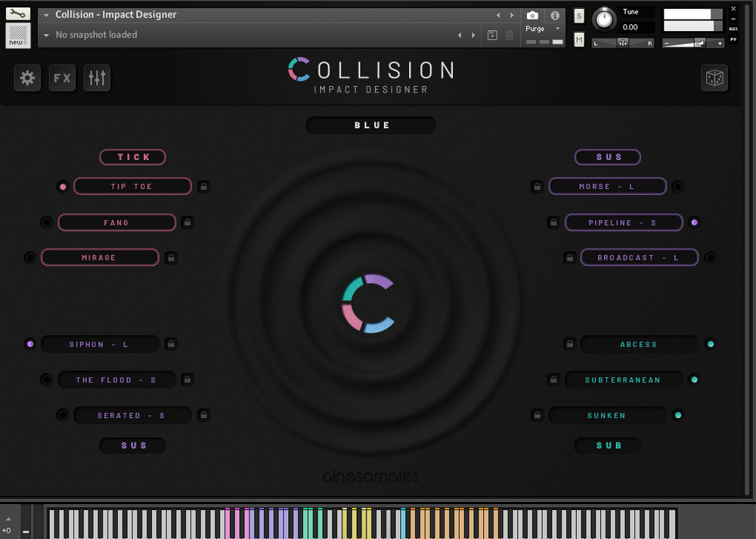Viewport: 756px width, 539px height.
Task: Open the PIPELINE - S sound selector
Action: pyautogui.click(x=624, y=222)
